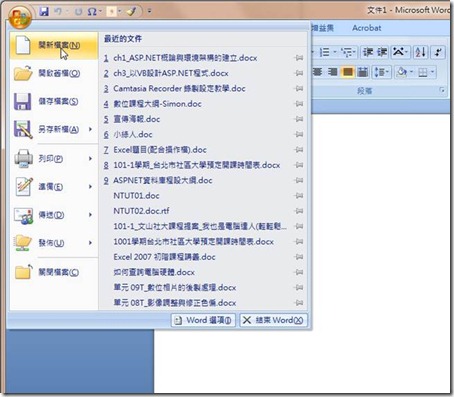Pin the Camtasia Recorder recent file
Image resolution: width=454 pixels, height=397 pixels.
pyautogui.click(x=299, y=89)
